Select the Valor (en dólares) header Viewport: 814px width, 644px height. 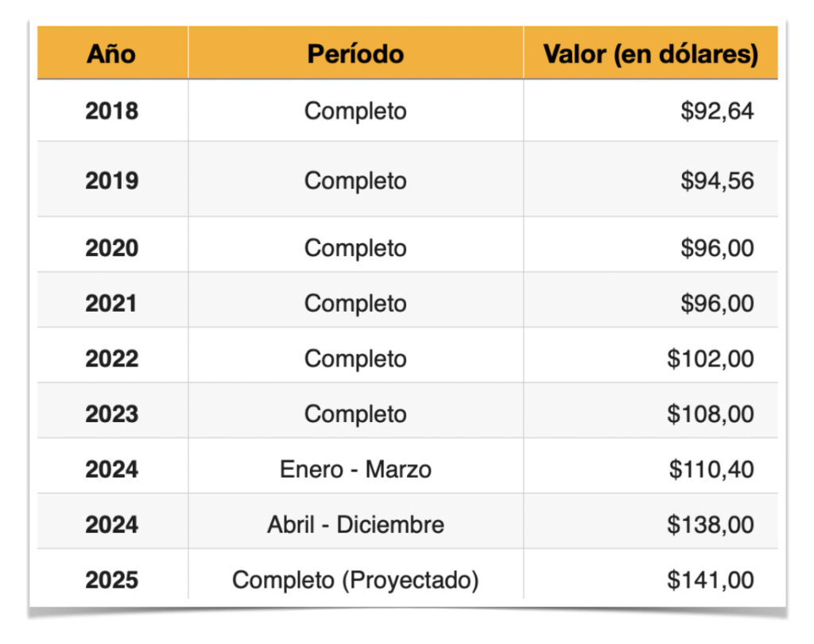[649, 54]
